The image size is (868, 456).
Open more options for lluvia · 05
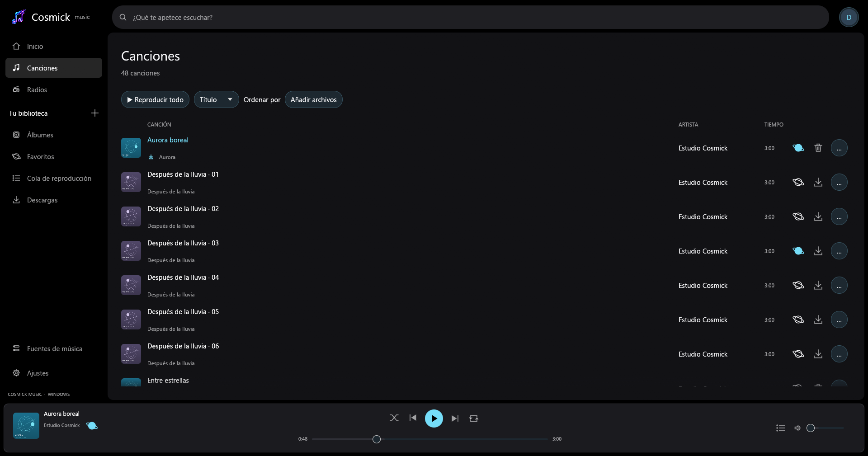[x=839, y=320]
